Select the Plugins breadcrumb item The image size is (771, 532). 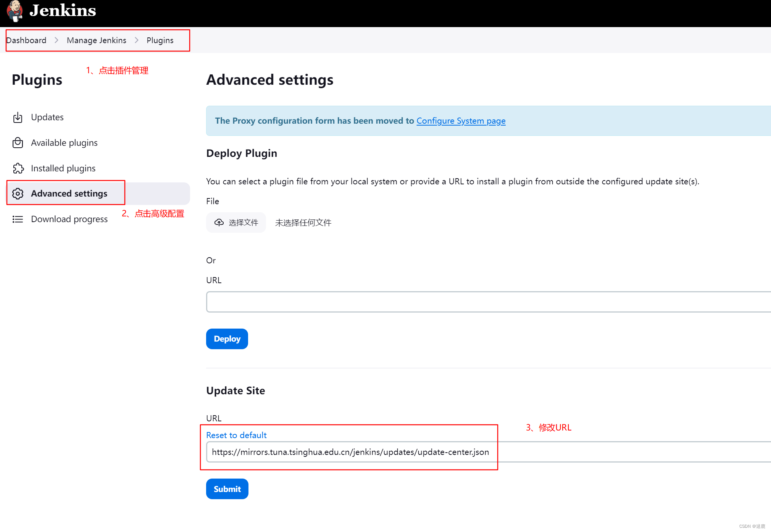160,40
